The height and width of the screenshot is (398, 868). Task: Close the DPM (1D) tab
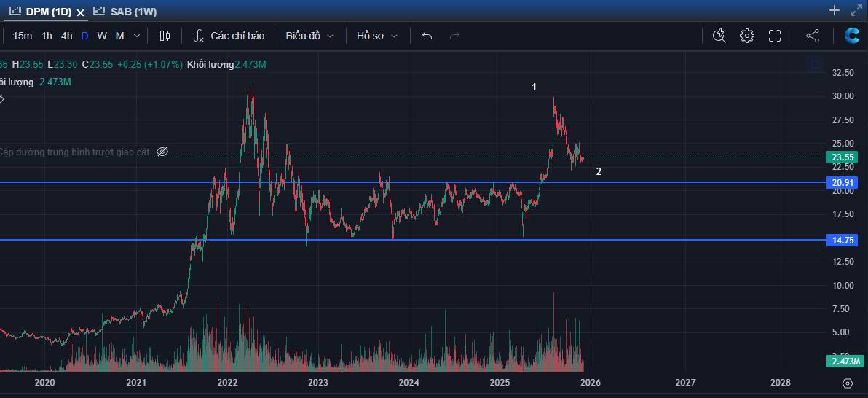point(81,12)
